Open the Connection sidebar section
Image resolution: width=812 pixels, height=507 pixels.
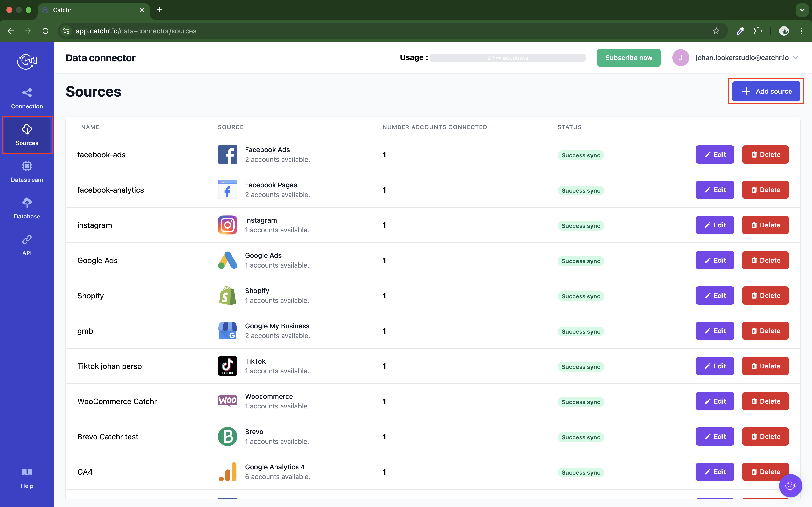(x=27, y=99)
